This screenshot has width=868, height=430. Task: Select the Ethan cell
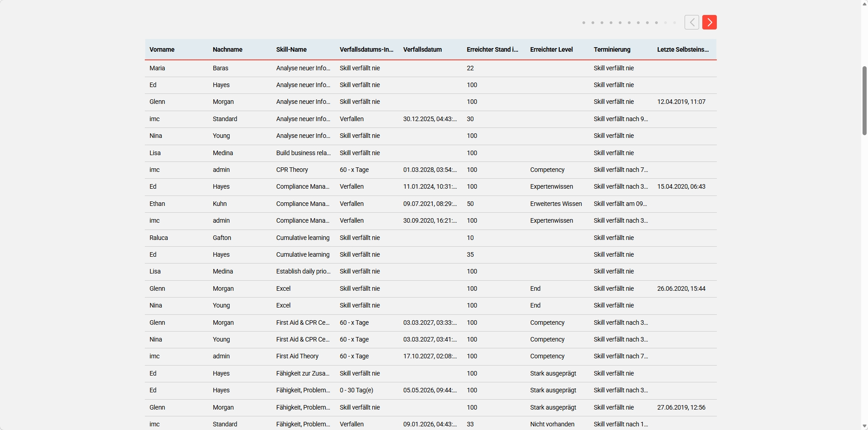click(x=157, y=204)
